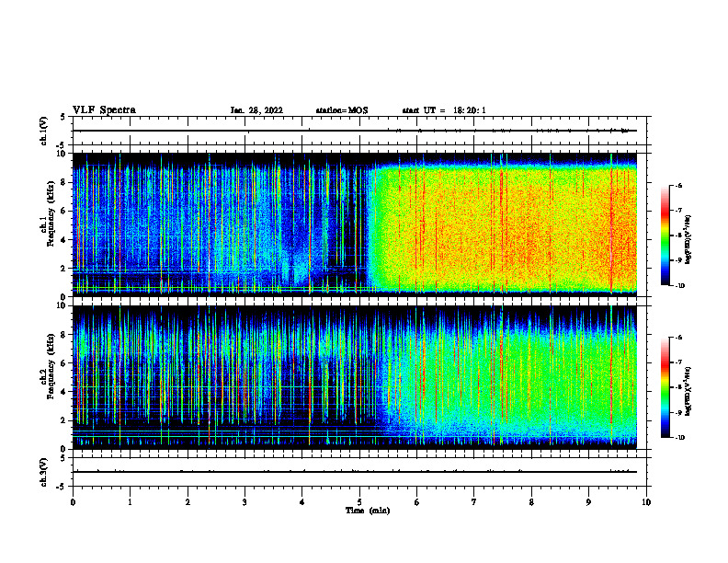728x563 pixels.
Task: Click the "2" kHz tick on ch.2 frequency axis
Action: 63,420
